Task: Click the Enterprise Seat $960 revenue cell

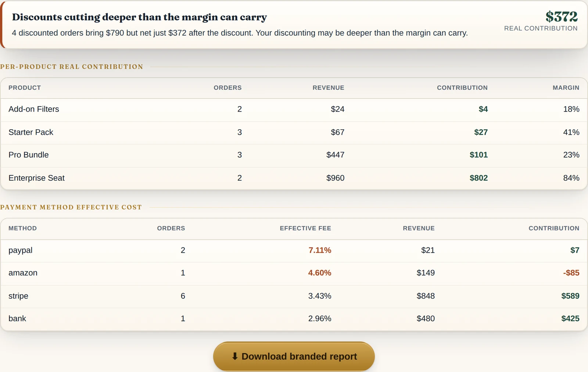Action: click(335, 178)
